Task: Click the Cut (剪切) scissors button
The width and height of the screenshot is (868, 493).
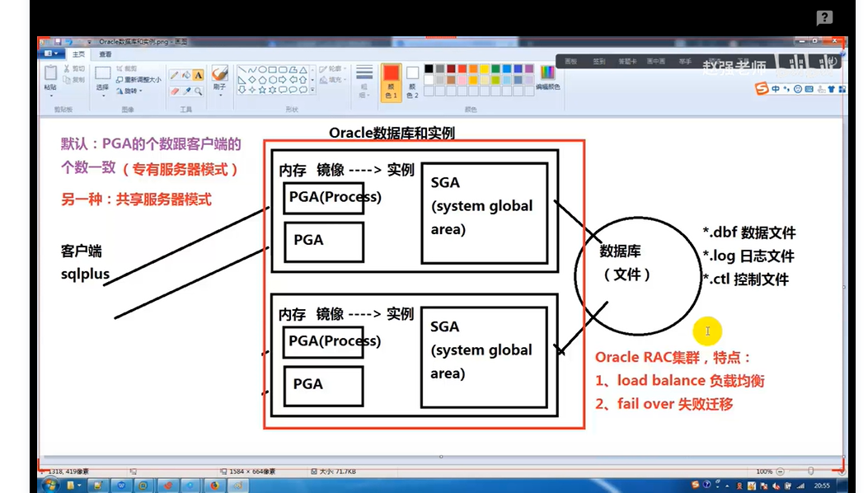Action: point(74,68)
